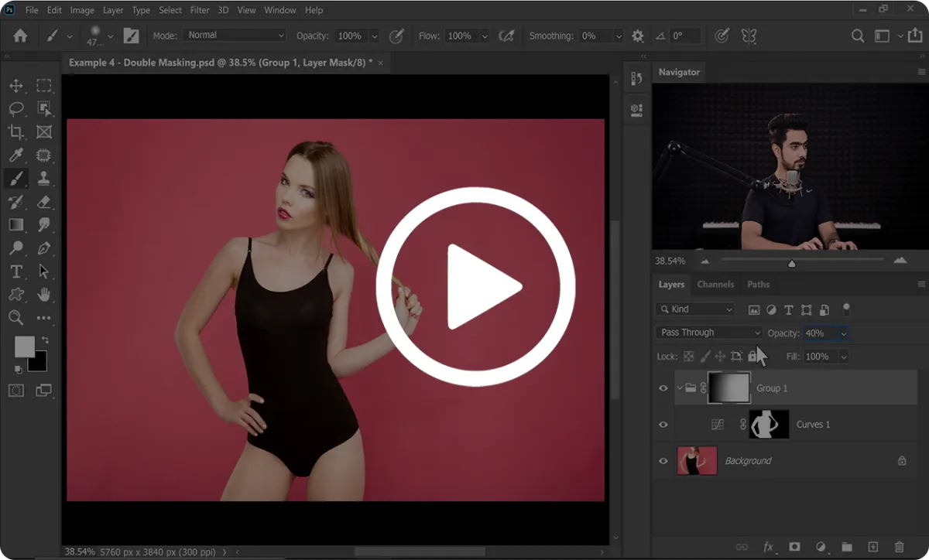
Task: Toggle visibility of the Background layer
Action: click(663, 461)
